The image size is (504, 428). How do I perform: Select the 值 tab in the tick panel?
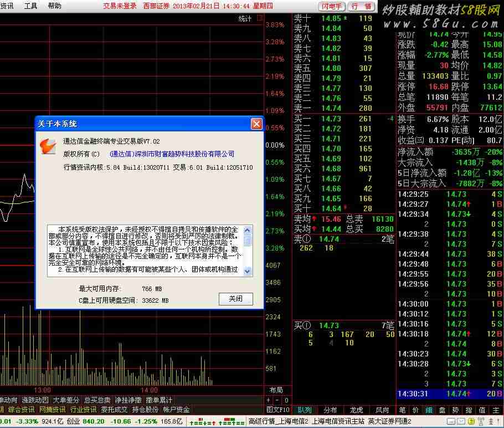pyautogui.click(x=482, y=410)
